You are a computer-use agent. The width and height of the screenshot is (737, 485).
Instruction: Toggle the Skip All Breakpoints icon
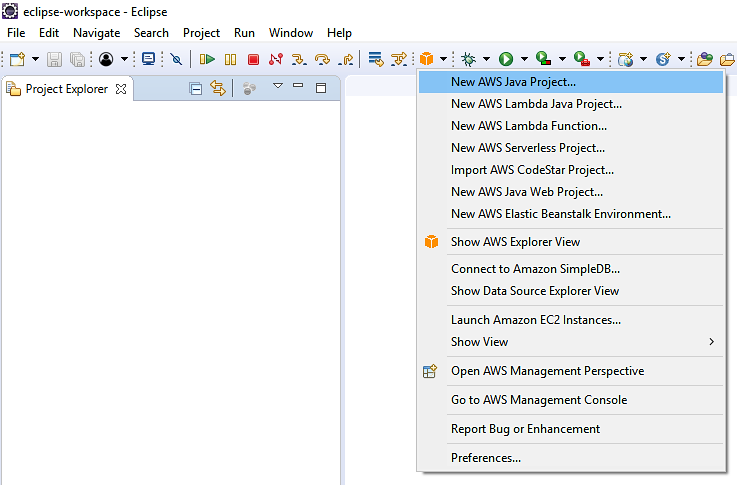(x=176, y=59)
